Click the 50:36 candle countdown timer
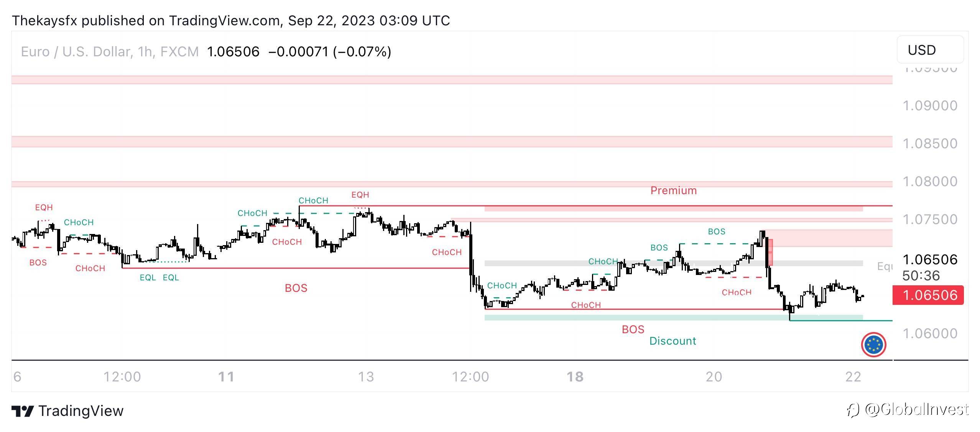The height and width of the screenshot is (432, 980). (x=921, y=276)
